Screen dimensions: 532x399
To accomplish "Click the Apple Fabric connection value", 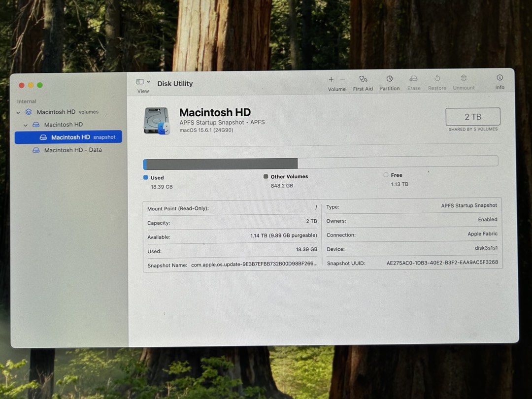I will [482, 234].
